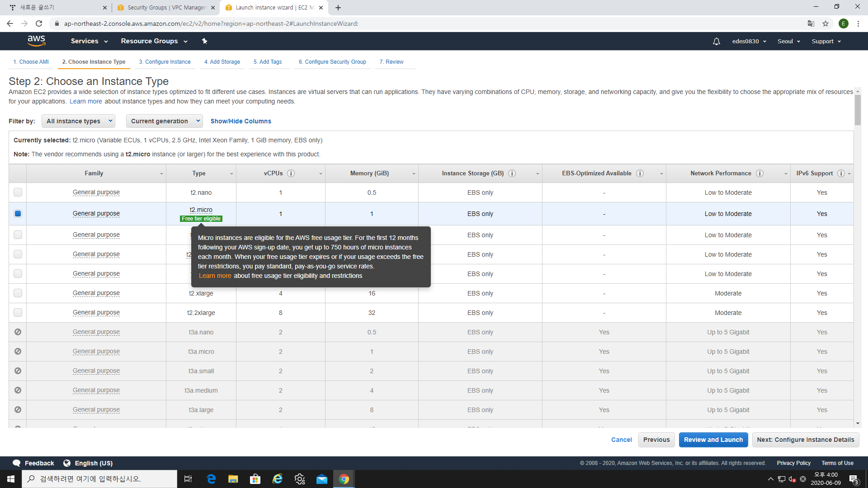868x488 pixels.
Task: Open the Chrome profile avatar icon
Action: [843, 23]
